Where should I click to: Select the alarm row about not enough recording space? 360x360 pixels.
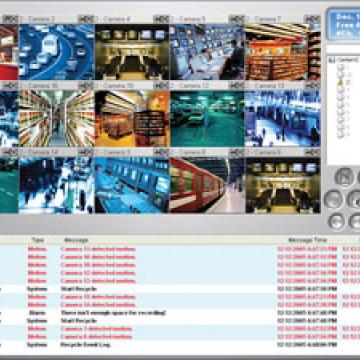[x=180, y=313]
